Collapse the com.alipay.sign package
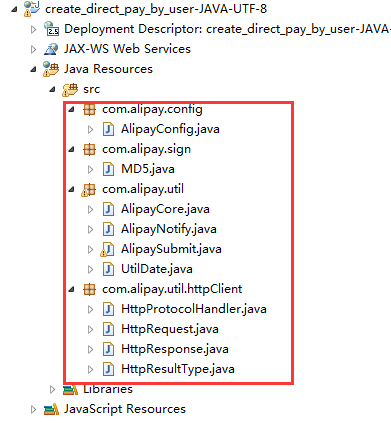The image size is (391, 423). tap(71, 149)
